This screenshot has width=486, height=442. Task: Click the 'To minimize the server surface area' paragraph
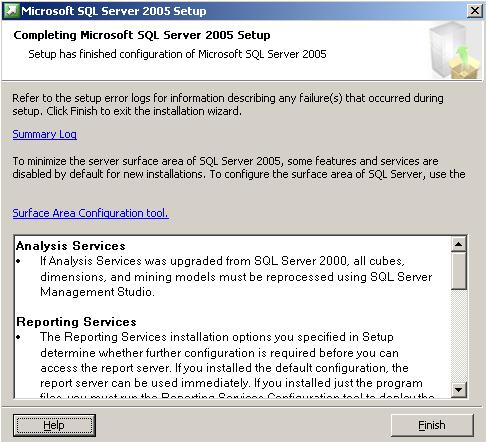pyautogui.click(x=239, y=167)
